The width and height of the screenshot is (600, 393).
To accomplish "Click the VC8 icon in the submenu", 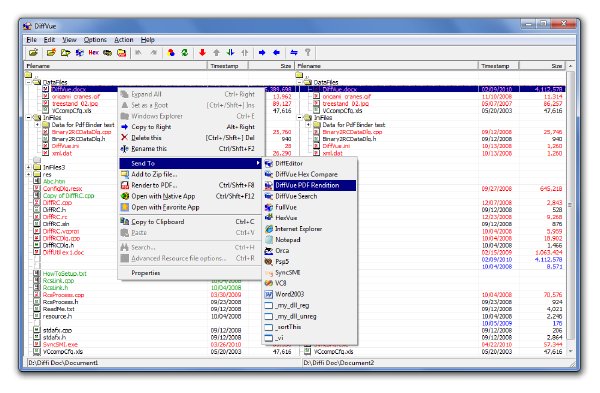I will coord(269,283).
